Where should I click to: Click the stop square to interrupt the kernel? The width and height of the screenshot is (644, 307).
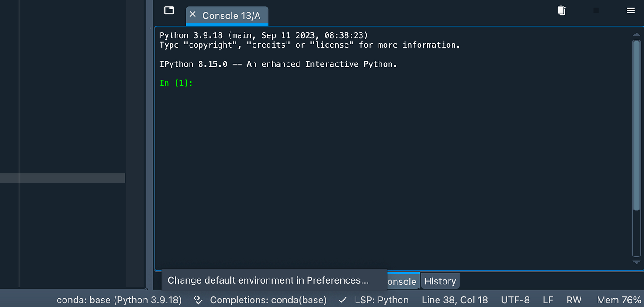(x=596, y=10)
